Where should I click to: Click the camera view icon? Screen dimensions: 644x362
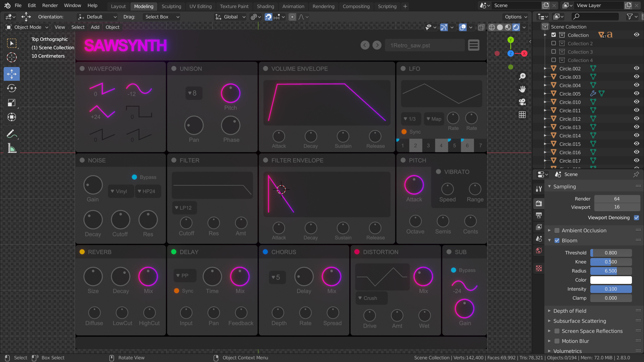(522, 102)
